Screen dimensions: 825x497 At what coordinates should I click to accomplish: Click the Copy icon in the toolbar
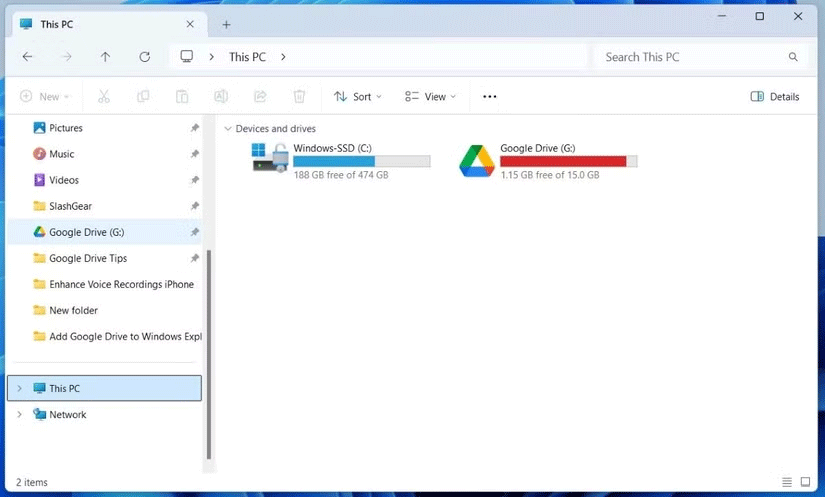click(x=143, y=96)
